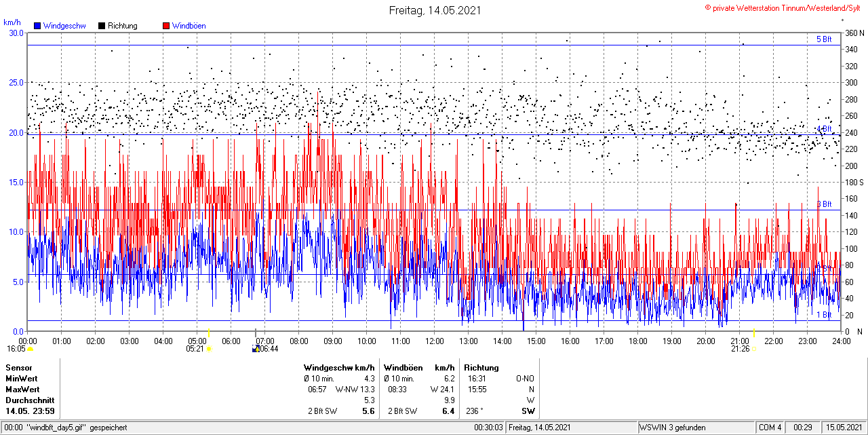This screenshot has width=868, height=435.
Task: Click the sunset icon beside 21:26
Action: pos(754,349)
